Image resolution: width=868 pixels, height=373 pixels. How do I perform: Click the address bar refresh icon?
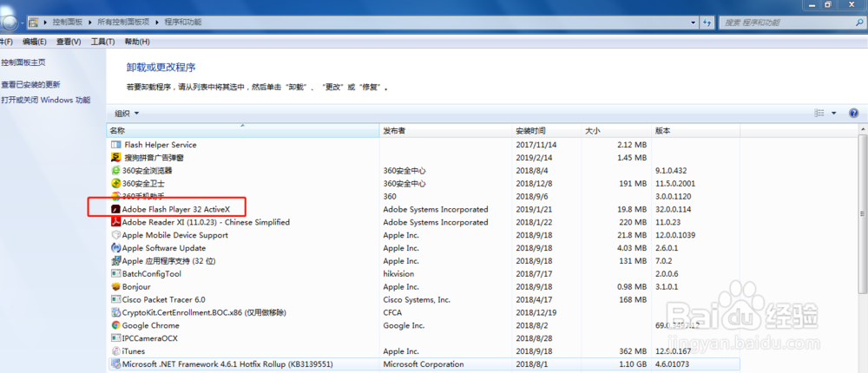[x=707, y=23]
